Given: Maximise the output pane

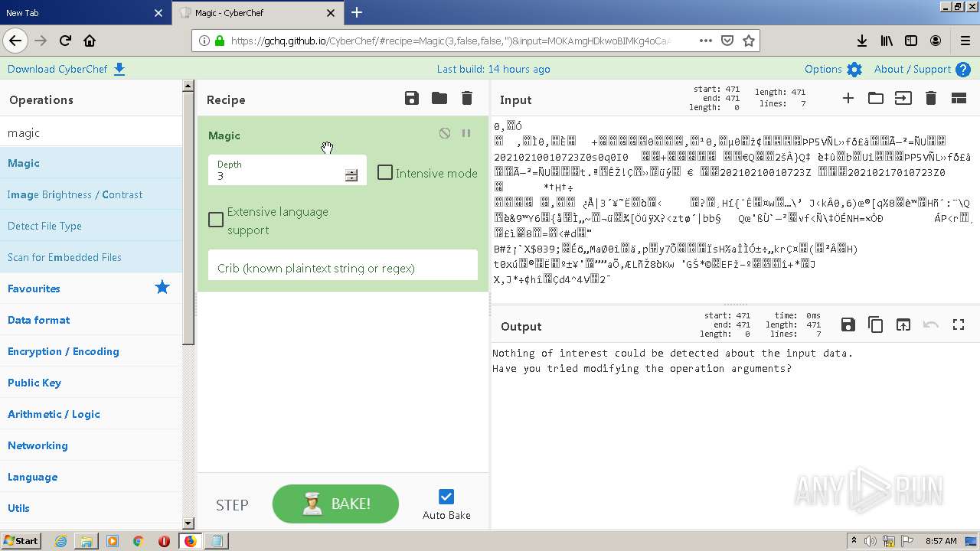Looking at the screenshot, I should click(x=959, y=324).
